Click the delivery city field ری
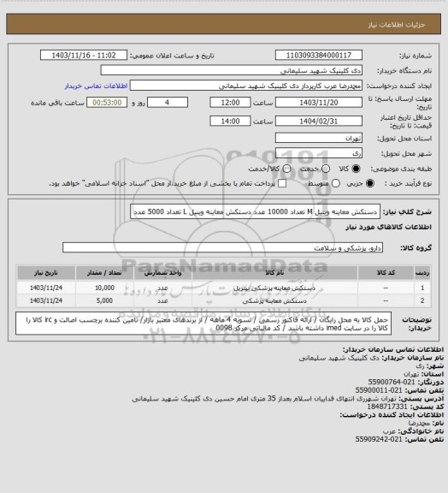Screen dimensions: 448x493 319,153
